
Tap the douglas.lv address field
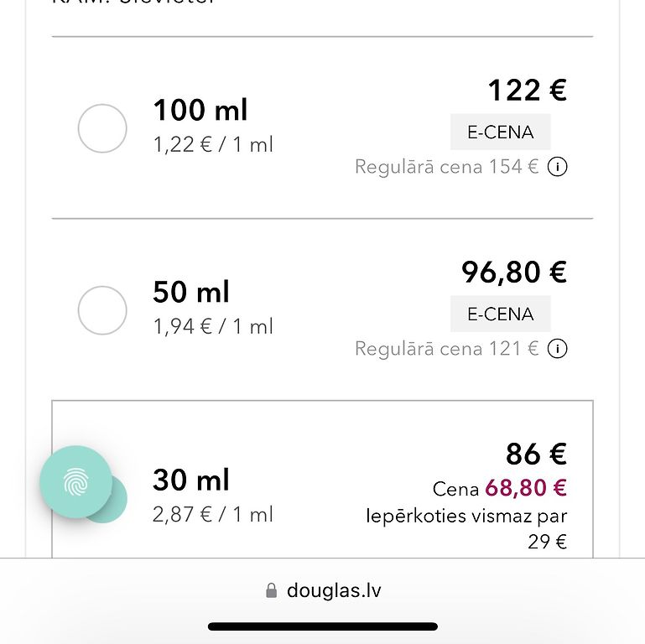point(333,590)
